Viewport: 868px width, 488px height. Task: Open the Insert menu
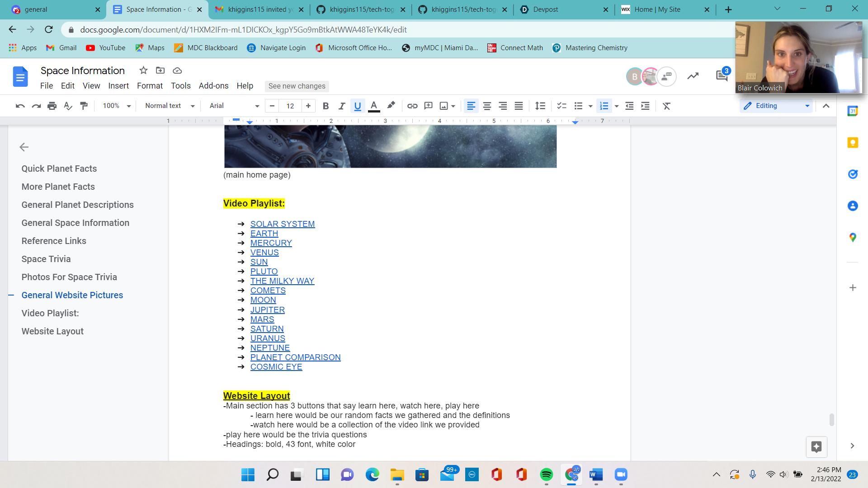[x=118, y=86]
